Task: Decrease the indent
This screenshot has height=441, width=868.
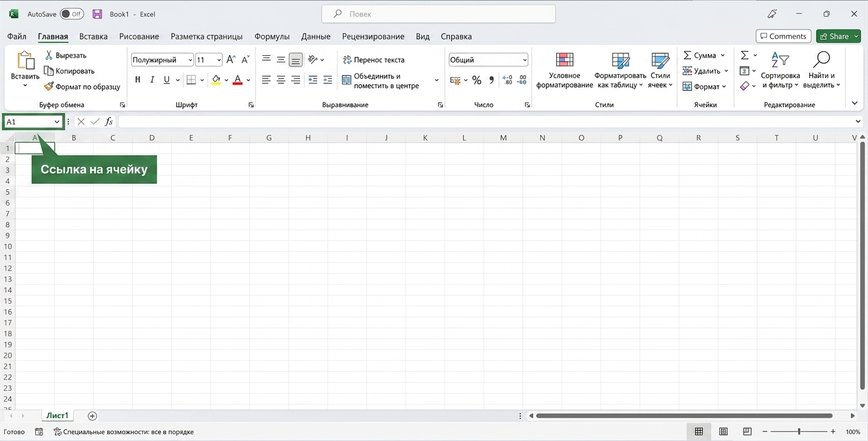Action: click(313, 80)
